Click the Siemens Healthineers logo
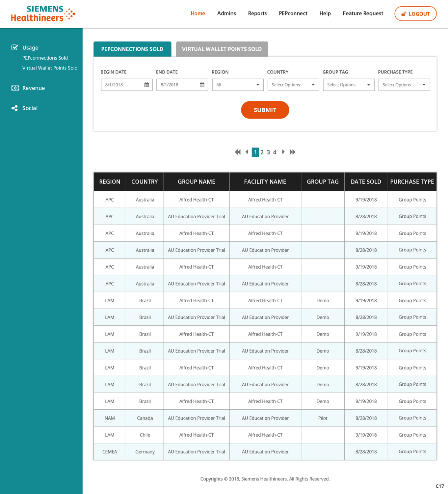Image resolution: width=448 pixels, height=494 pixels. [x=43, y=14]
